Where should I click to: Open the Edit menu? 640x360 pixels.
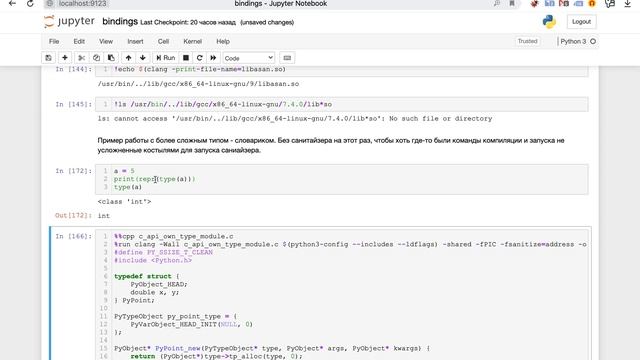pos(79,41)
